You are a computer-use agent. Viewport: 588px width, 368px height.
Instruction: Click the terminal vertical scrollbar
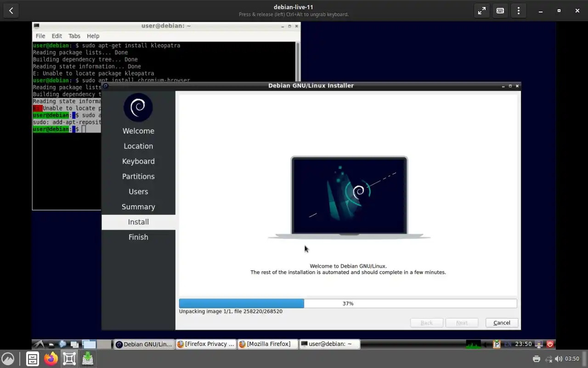[x=298, y=62]
